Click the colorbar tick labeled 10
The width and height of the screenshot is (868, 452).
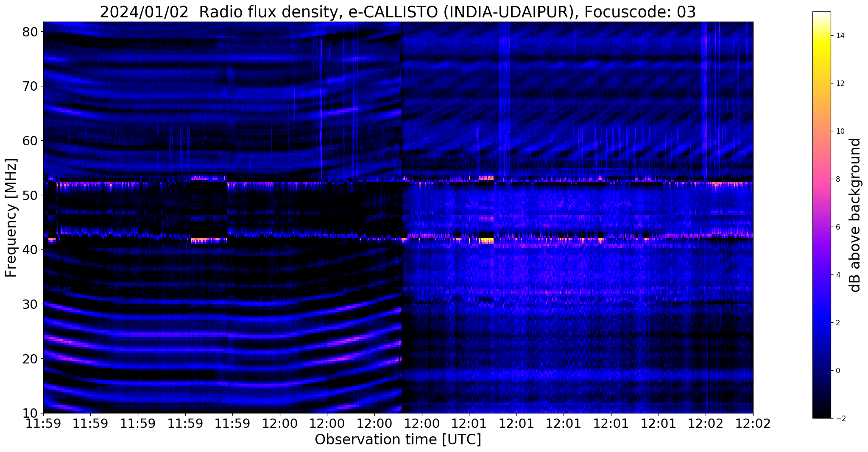(x=840, y=131)
